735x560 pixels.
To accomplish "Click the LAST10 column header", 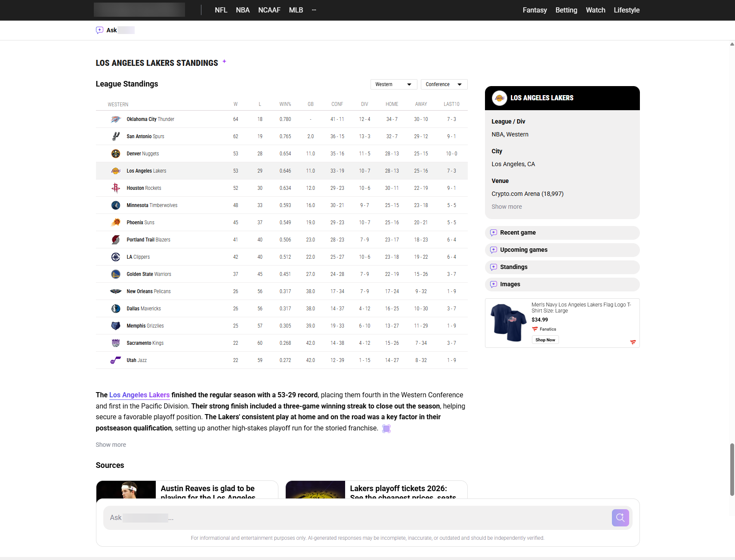I will (x=451, y=105).
